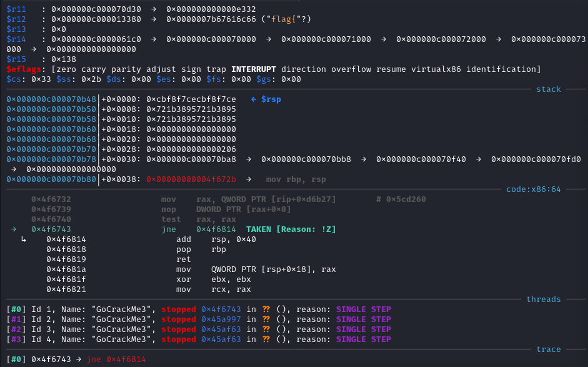Click the branch target arrow before 0x4f6814
This screenshot has height=367, width=588.
(24, 239)
